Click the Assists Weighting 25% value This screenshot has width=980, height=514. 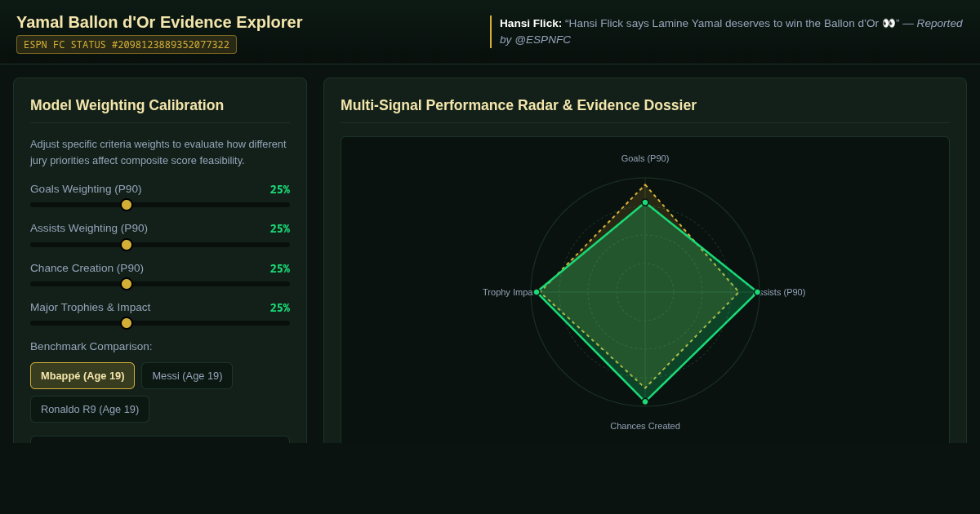pyautogui.click(x=280, y=228)
